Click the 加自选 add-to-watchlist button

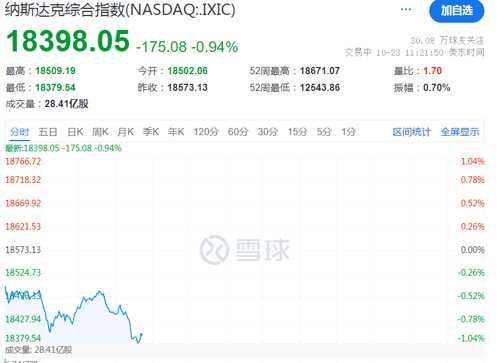(x=457, y=11)
